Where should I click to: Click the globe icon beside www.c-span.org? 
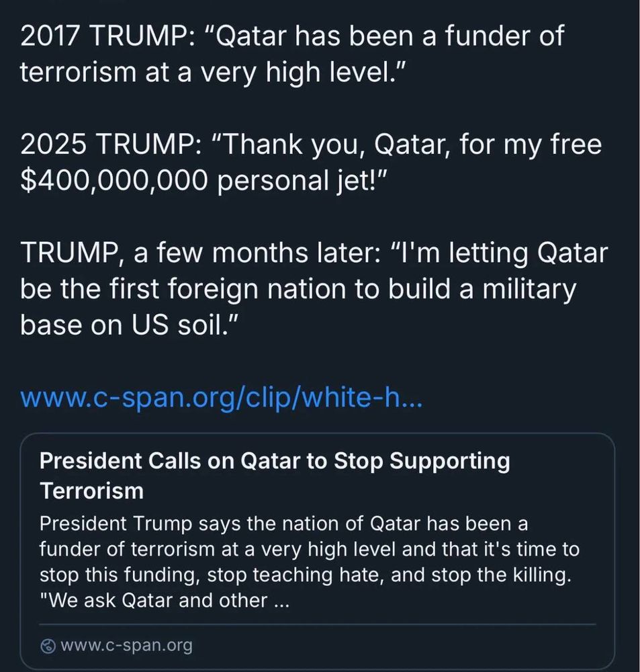[48, 646]
